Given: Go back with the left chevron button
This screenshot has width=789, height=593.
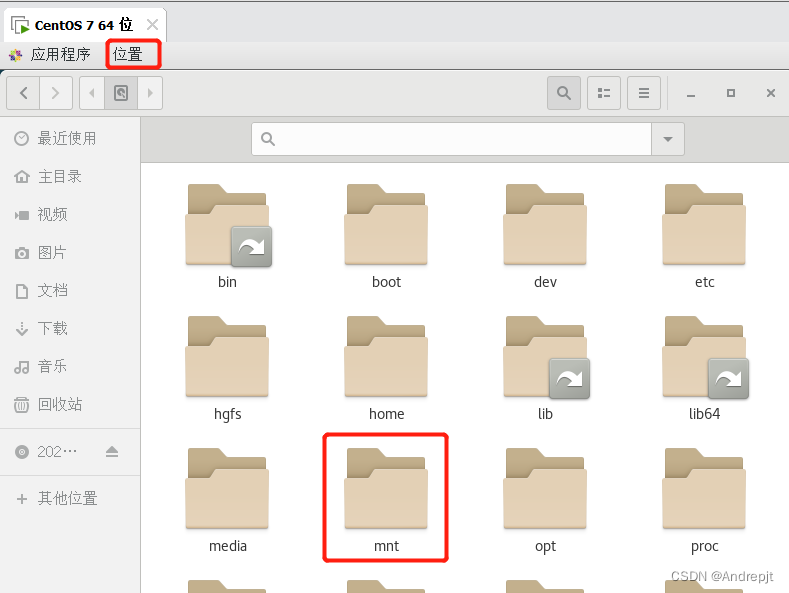Looking at the screenshot, I should pos(23,93).
